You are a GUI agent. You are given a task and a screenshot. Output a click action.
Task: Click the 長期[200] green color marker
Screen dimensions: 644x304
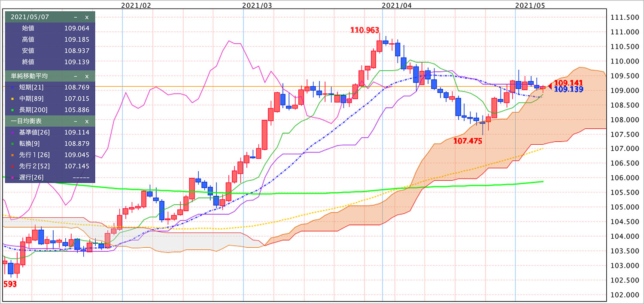coord(13,110)
